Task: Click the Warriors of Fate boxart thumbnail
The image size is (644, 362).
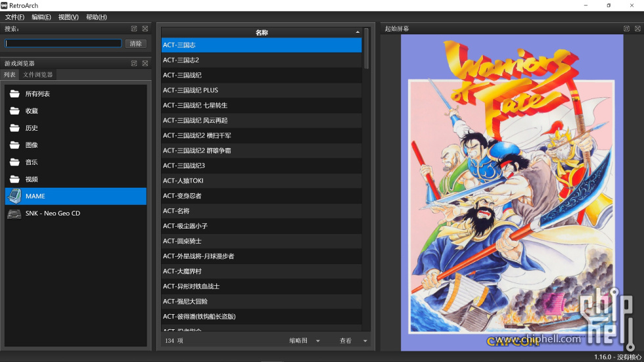Action: (x=512, y=192)
